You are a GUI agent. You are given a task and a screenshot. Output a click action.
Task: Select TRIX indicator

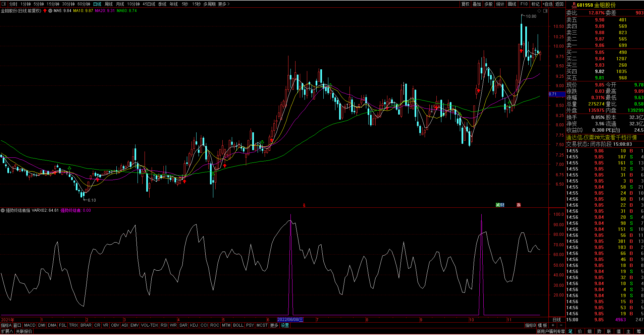[x=73, y=325]
